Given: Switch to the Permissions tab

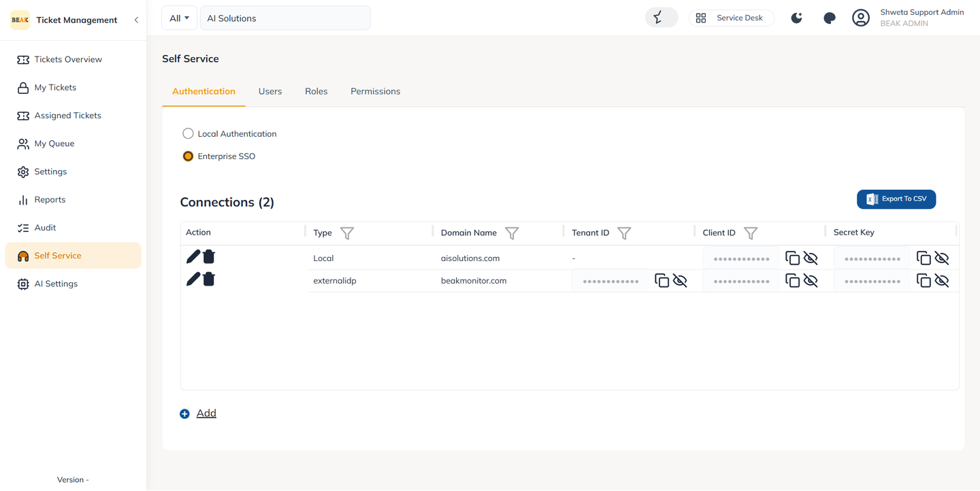Looking at the screenshot, I should pos(376,91).
